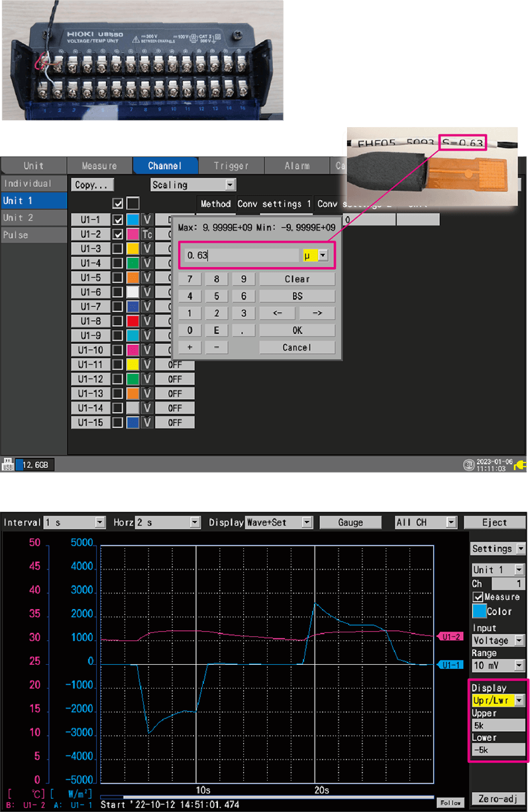Viewport: 530px width, 812px height.
Task: Click the Follow button below the waveform
Action: tap(450, 803)
